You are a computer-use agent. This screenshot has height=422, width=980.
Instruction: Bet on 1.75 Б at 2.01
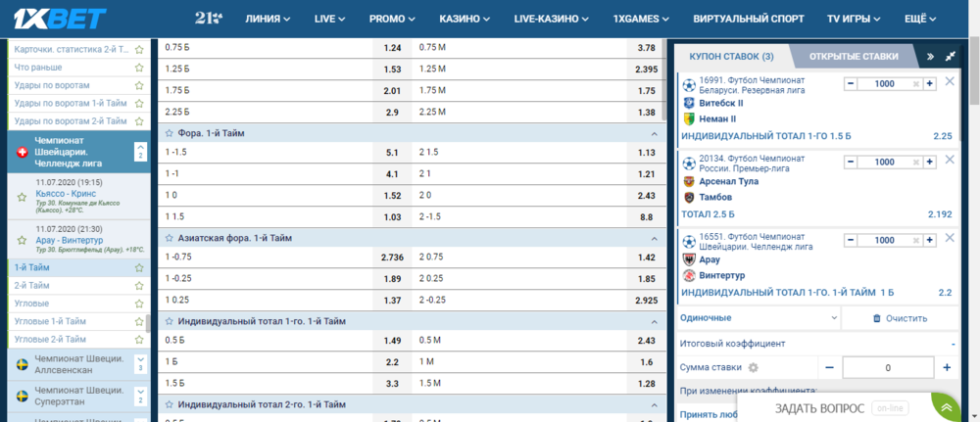tap(393, 90)
